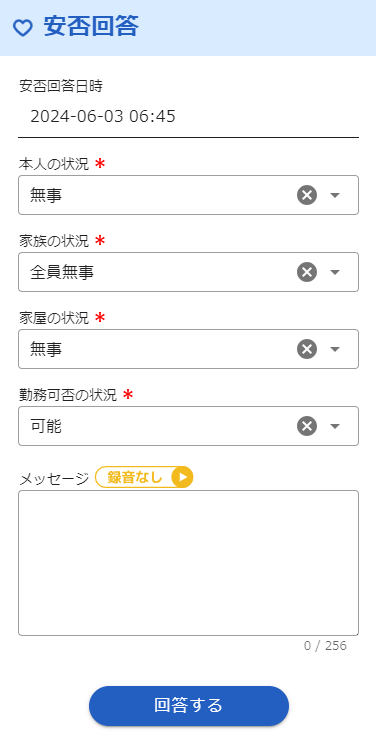Clear the 家屋の状況 selection with X icon
The image size is (376, 748).
click(x=307, y=349)
